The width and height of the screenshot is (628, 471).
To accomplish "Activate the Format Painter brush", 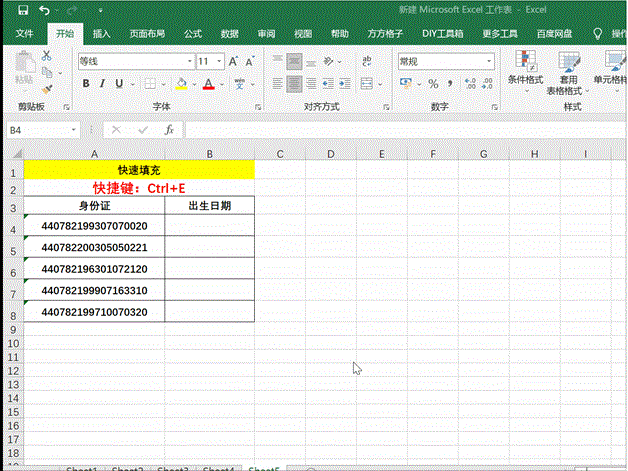I will (47, 88).
